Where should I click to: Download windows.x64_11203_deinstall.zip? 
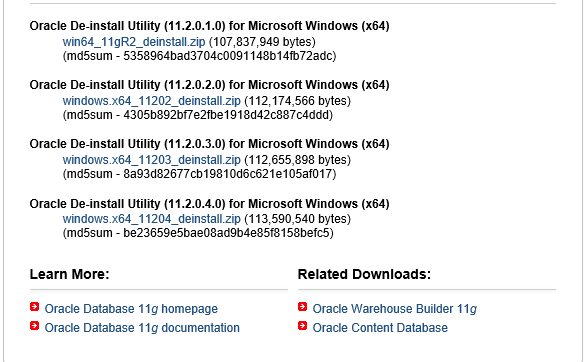click(x=151, y=160)
